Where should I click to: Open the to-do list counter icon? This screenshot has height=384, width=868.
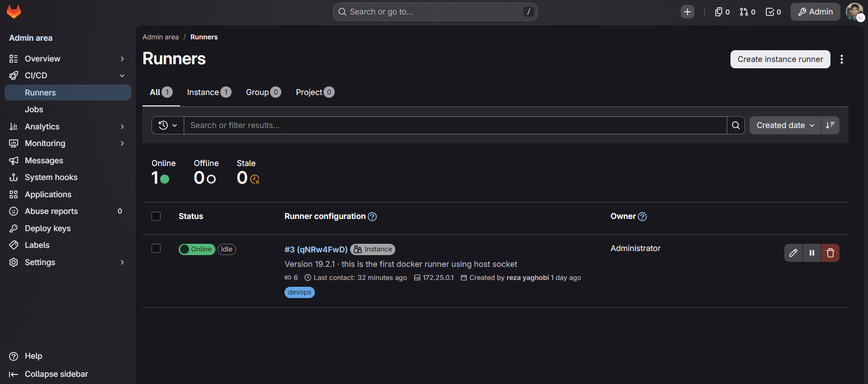pos(773,12)
